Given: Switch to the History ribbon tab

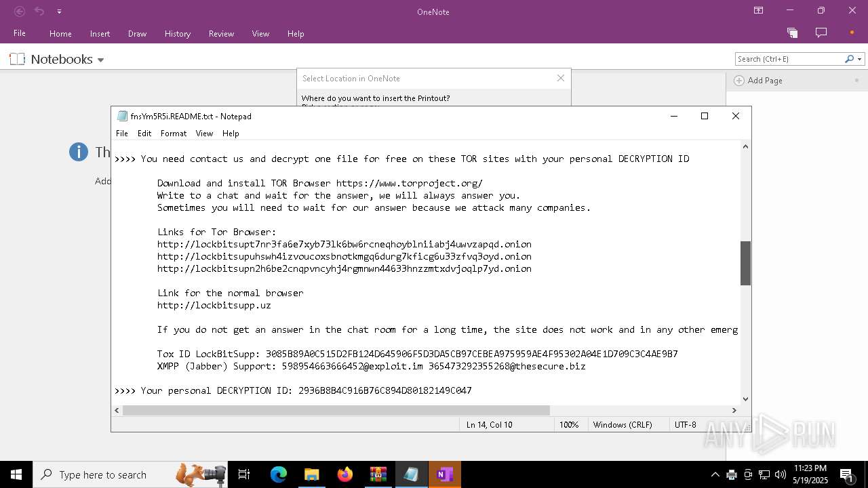Looking at the screenshot, I should point(178,33).
